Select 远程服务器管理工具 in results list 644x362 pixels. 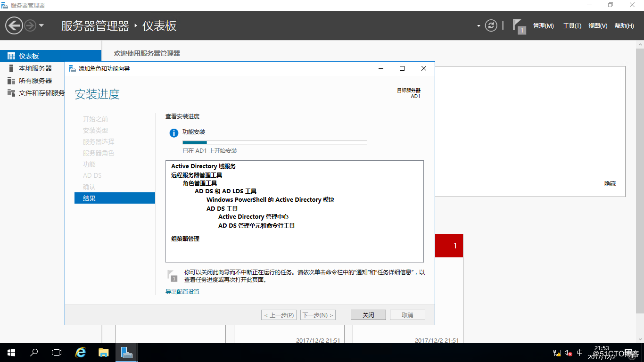(197, 175)
